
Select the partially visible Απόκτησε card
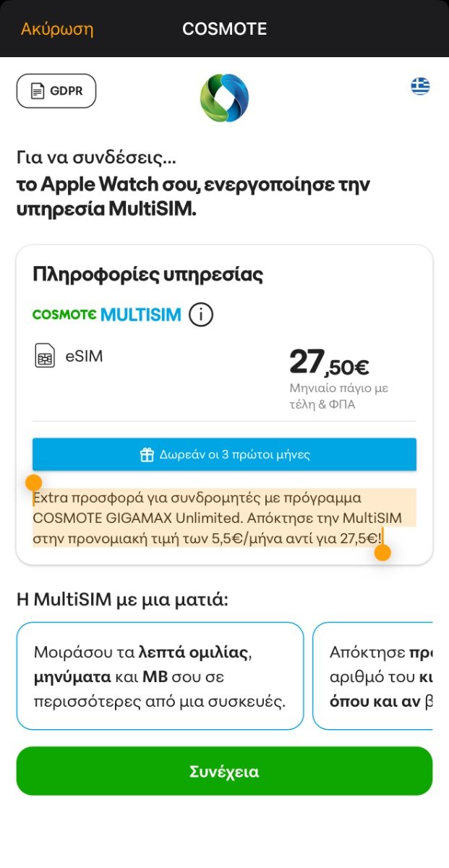372,676
